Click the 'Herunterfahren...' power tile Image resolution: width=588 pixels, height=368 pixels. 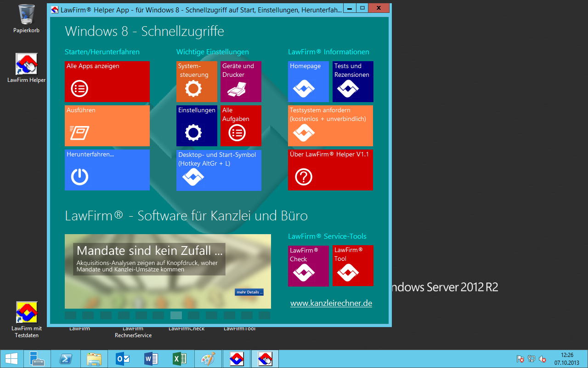click(x=107, y=170)
